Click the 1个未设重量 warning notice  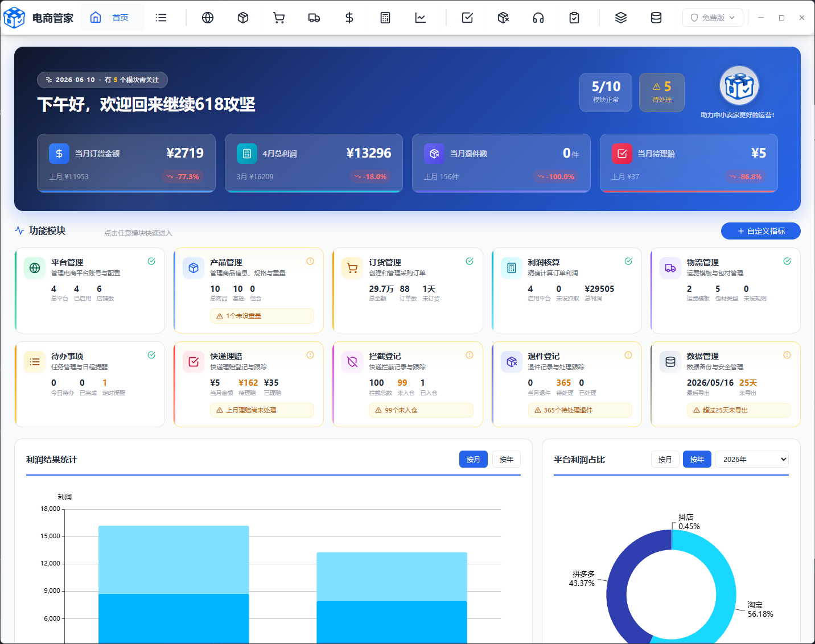262,316
